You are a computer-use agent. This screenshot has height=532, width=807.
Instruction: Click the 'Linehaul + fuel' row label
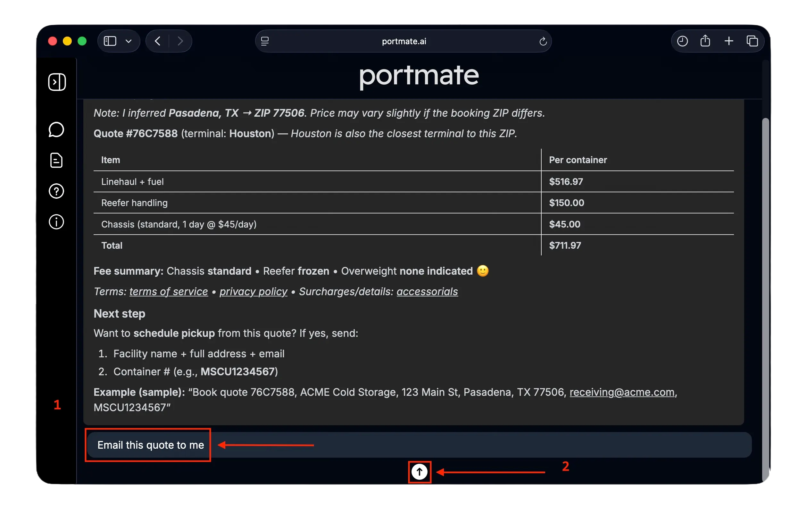coord(132,181)
